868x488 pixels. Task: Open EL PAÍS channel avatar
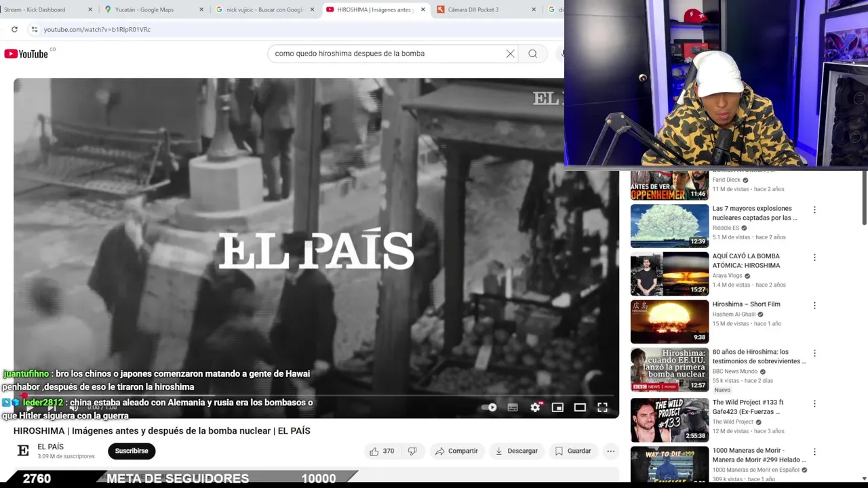(x=23, y=451)
